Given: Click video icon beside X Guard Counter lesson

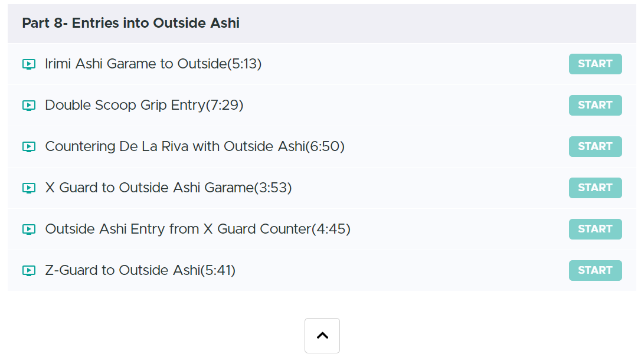Looking at the screenshot, I should [28, 229].
